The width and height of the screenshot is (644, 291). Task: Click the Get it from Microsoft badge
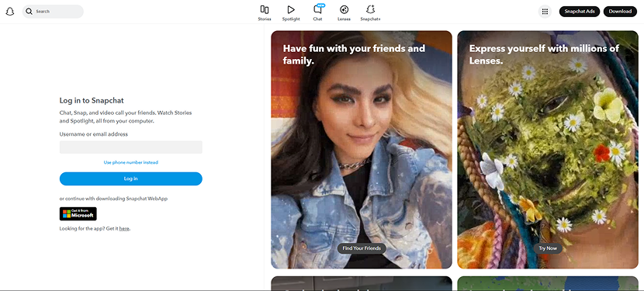78,213
